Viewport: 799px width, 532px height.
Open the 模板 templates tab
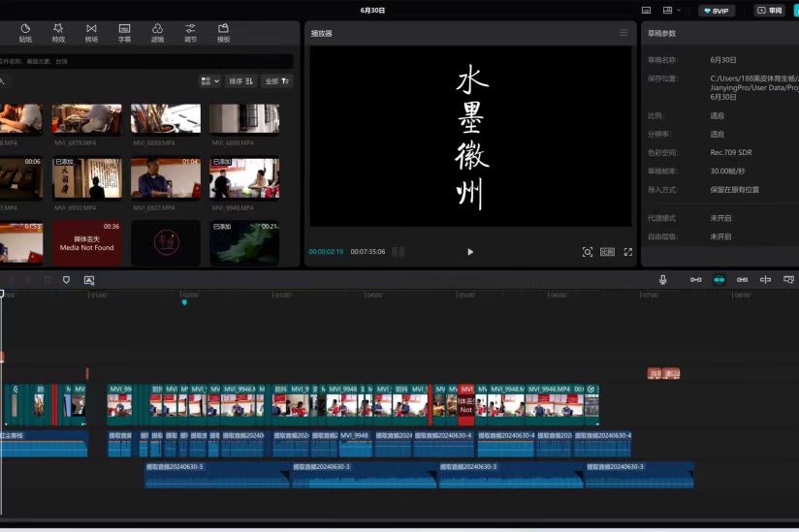click(223, 33)
